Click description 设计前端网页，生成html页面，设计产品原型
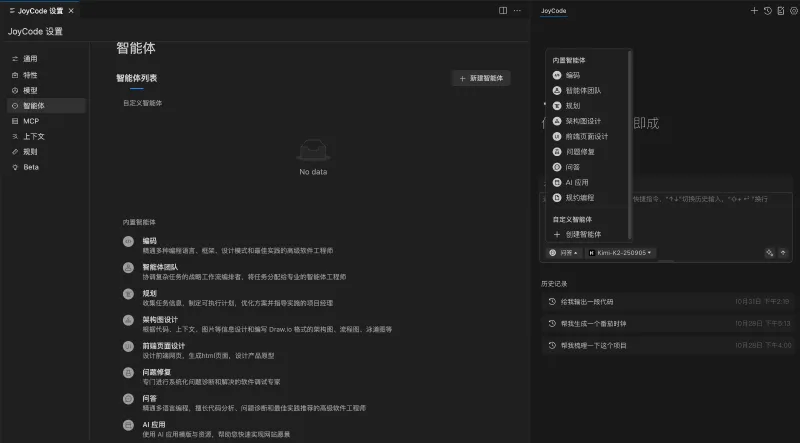Screen dimensions: 800x443 pos(208,356)
